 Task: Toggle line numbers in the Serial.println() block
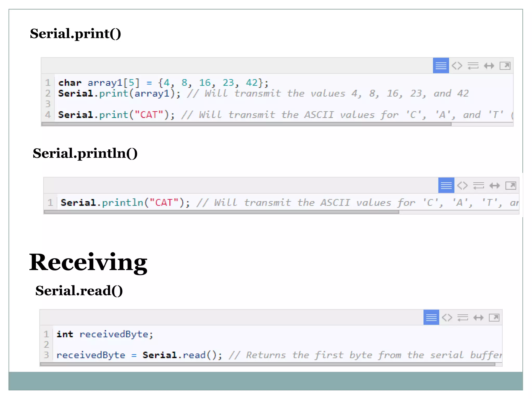tap(446, 185)
